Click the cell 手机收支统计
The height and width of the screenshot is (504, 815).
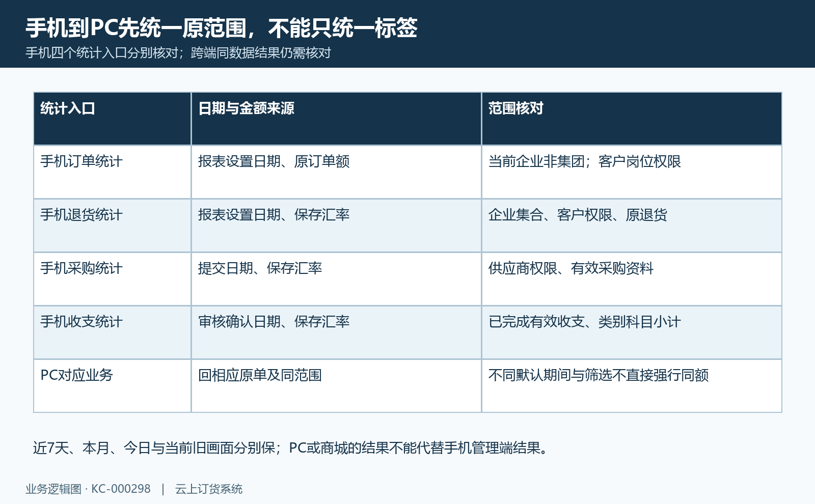point(112,332)
